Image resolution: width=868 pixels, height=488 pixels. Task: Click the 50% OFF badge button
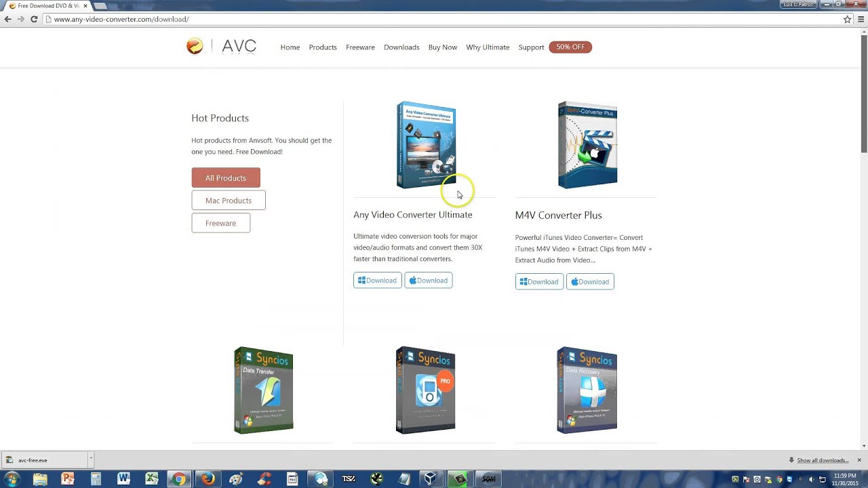pos(570,47)
